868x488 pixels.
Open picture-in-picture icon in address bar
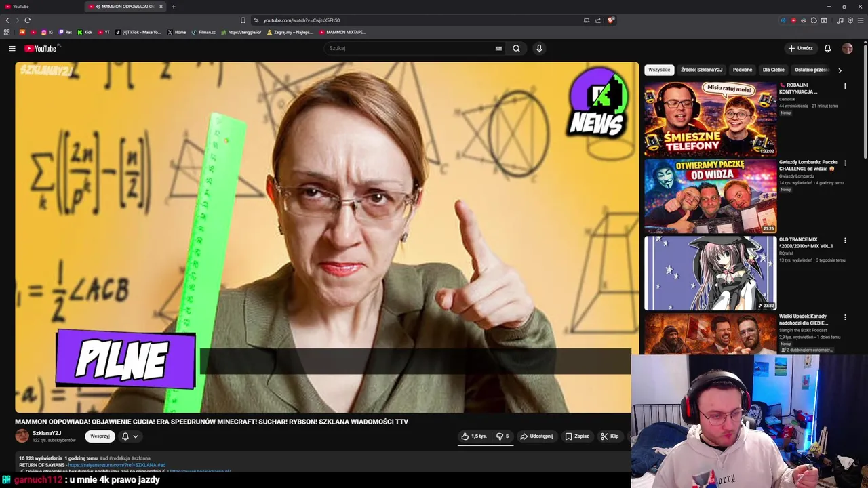click(587, 20)
